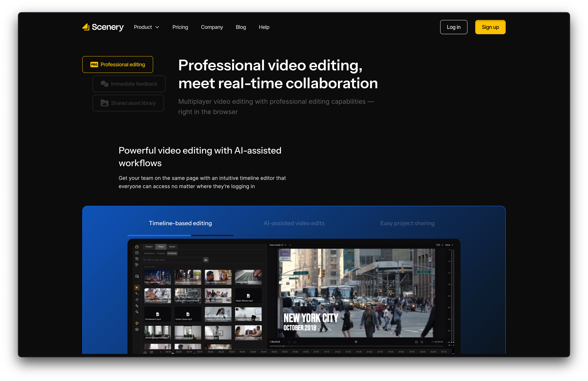Click the sort order button beside filter
588x381 pixels.
[x=206, y=260]
